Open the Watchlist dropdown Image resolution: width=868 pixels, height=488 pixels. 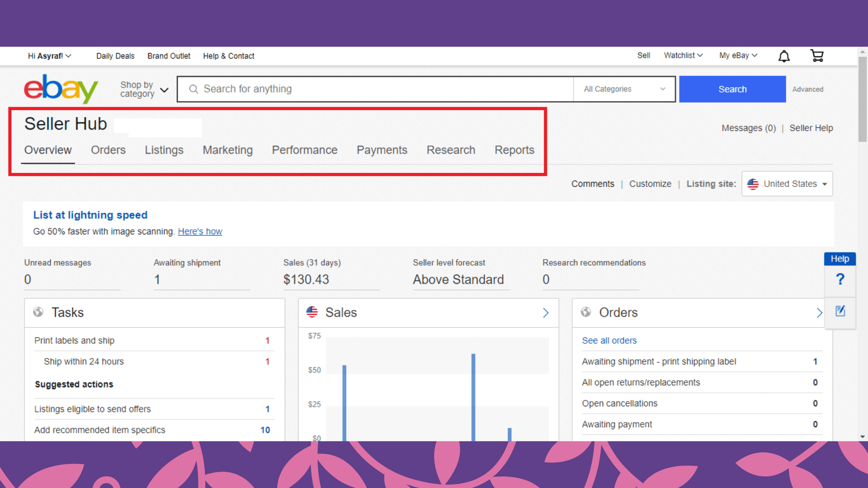[x=683, y=56]
